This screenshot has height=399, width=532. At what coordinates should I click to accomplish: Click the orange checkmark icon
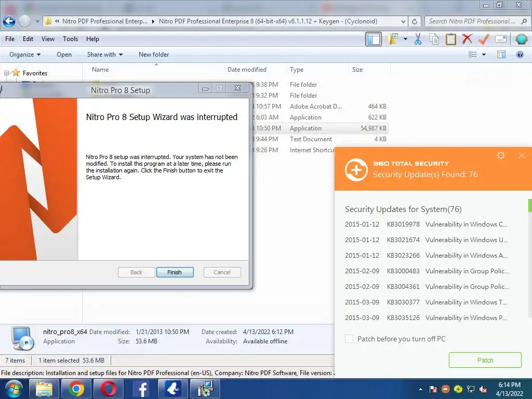pos(484,39)
